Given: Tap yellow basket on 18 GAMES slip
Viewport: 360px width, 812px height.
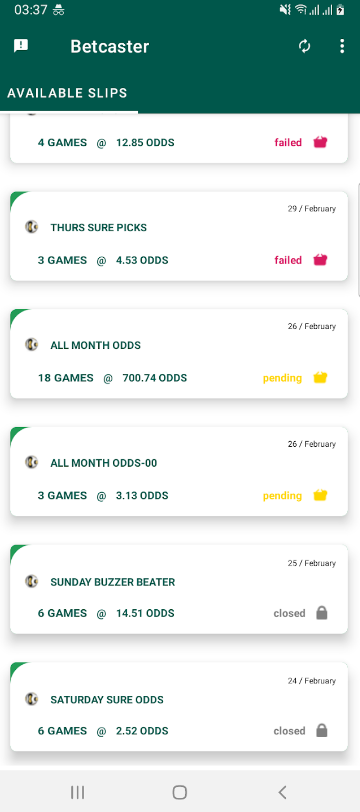Looking at the screenshot, I should [x=321, y=378].
